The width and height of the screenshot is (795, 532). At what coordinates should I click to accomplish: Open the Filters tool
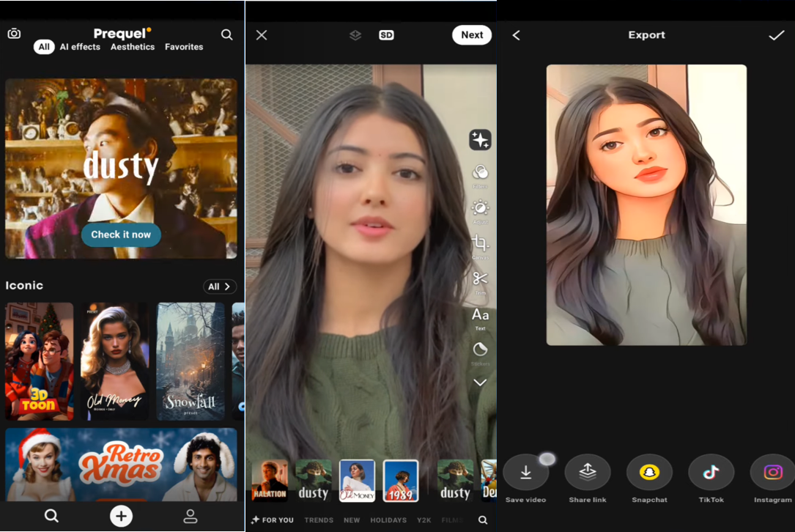480,175
